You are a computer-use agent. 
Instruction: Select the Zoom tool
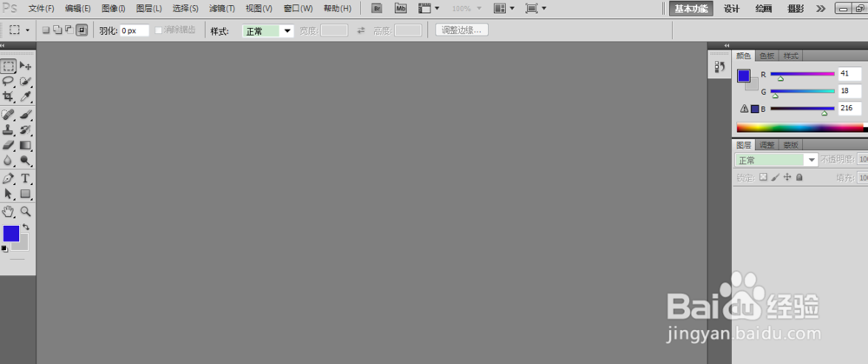[25, 211]
